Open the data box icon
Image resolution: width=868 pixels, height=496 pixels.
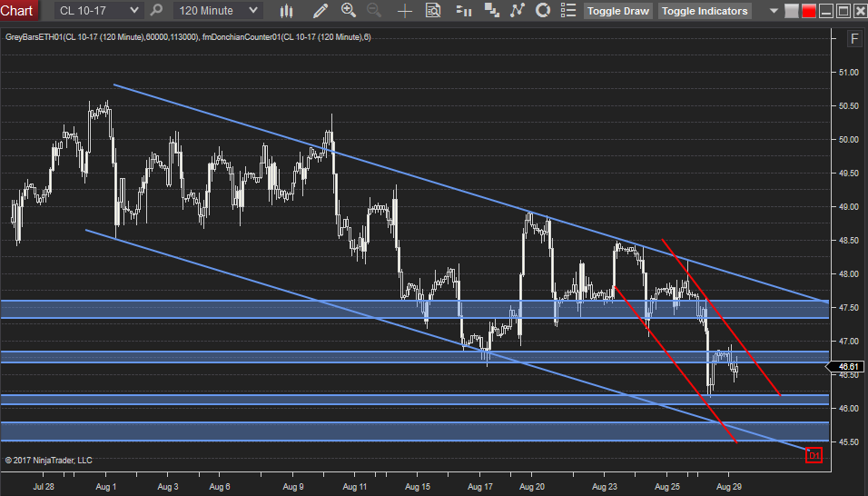433,11
